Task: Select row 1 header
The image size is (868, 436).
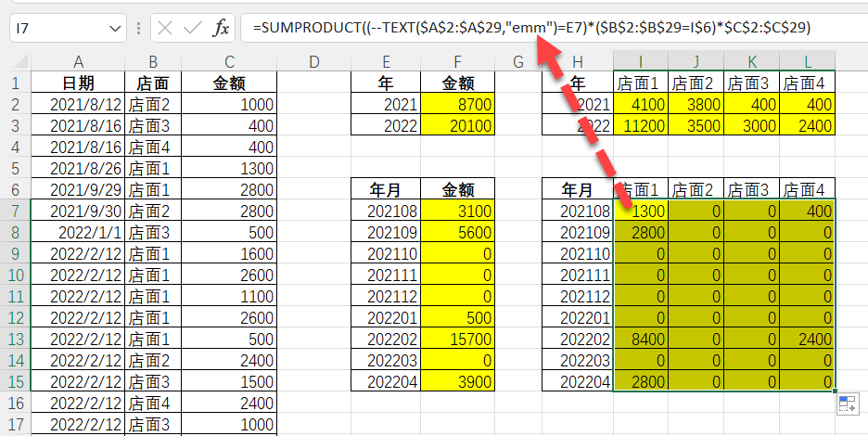Action: [15, 83]
